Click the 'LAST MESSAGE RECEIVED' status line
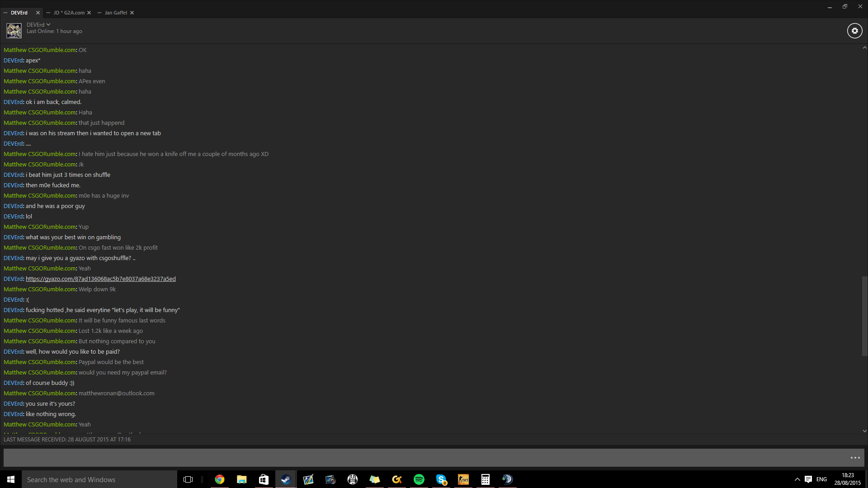Screen dimensions: 868x488 67,440
